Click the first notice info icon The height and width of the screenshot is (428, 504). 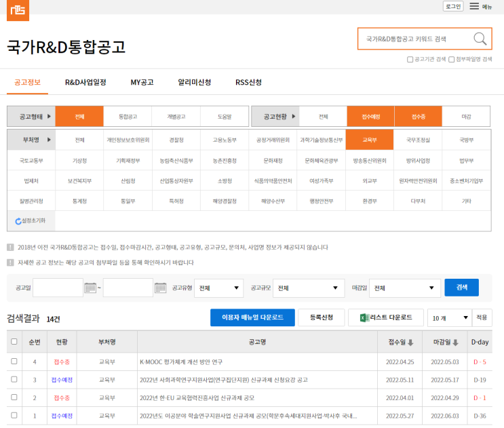10,247
